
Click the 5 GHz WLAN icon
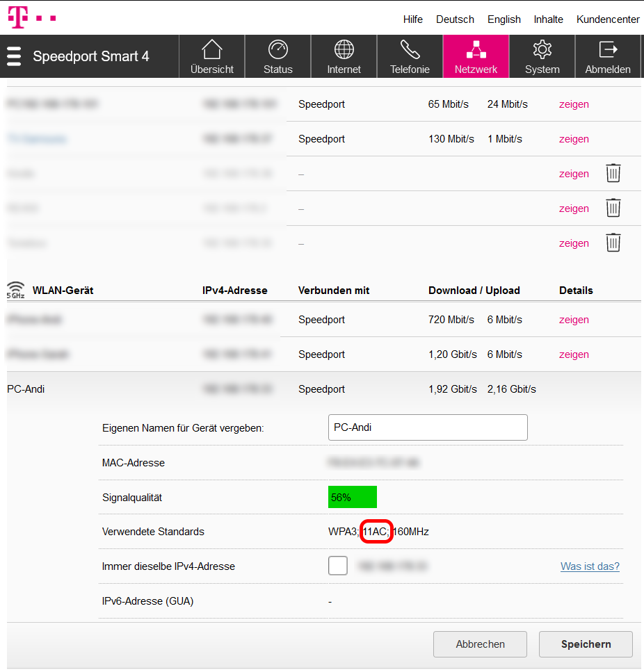(16, 290)
